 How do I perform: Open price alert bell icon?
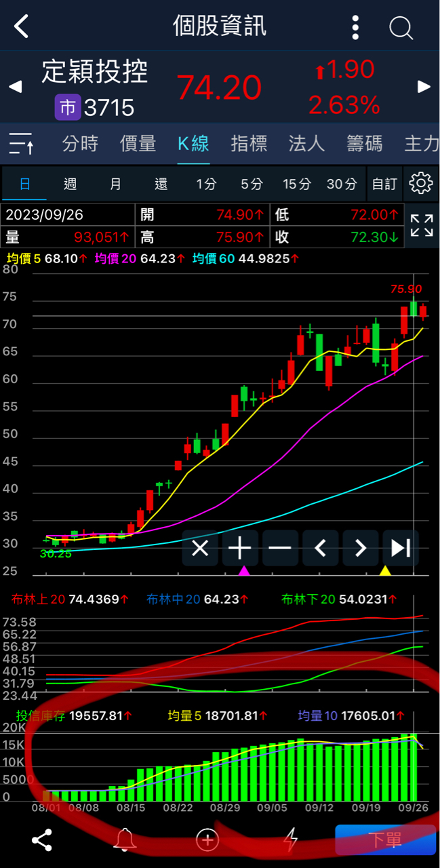[x=124, y=840]
